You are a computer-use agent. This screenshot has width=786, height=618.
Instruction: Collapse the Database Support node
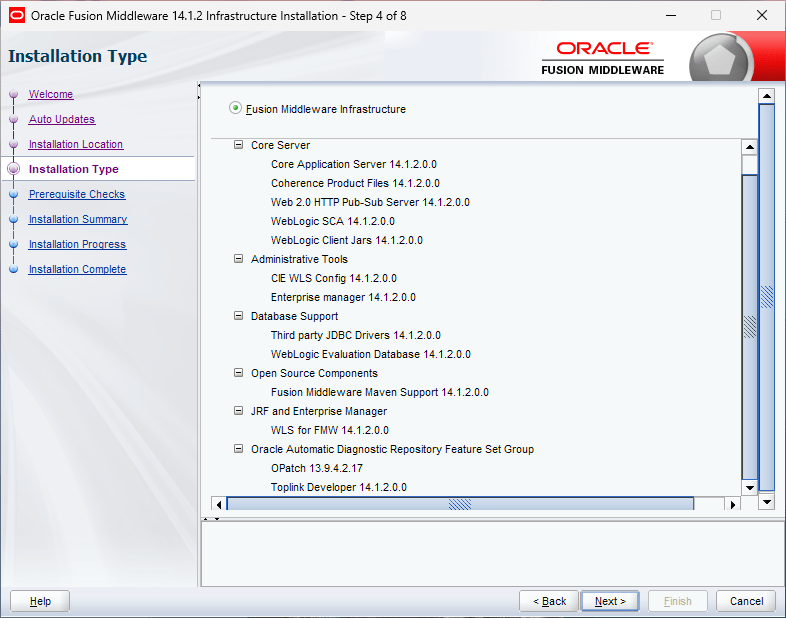[x=239, y=316]
